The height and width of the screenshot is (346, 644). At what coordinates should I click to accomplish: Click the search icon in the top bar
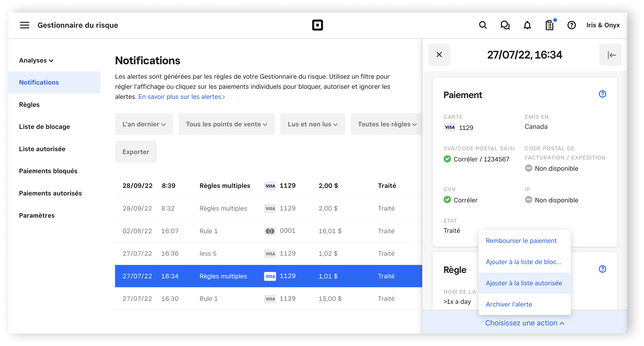[483, 25]
